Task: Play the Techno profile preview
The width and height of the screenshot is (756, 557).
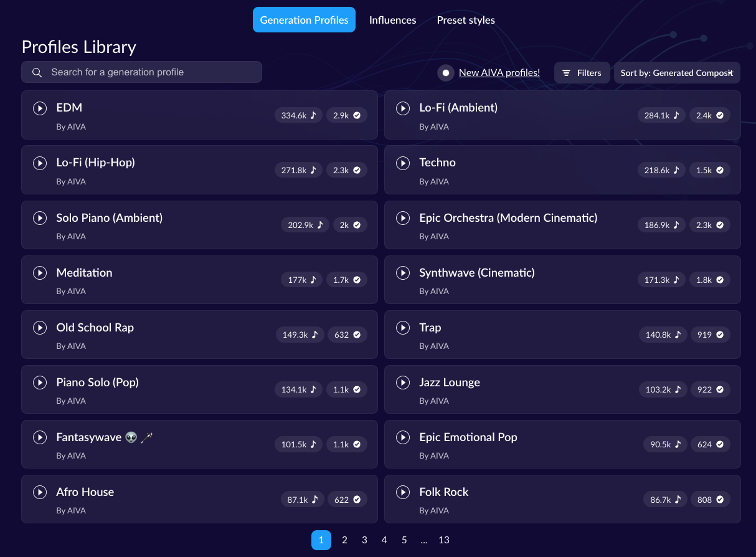Action: tap(403, 163)
